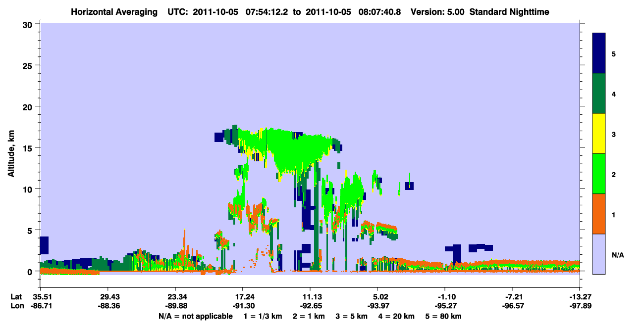
Task: Click the latitude value 17.24
Action: click(242, 297)
